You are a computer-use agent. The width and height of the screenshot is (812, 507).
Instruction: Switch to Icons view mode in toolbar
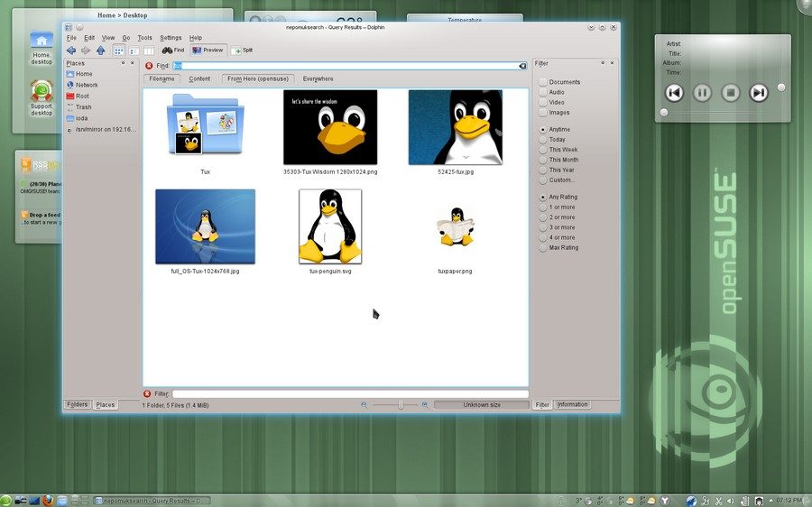[x=119, y=51]
